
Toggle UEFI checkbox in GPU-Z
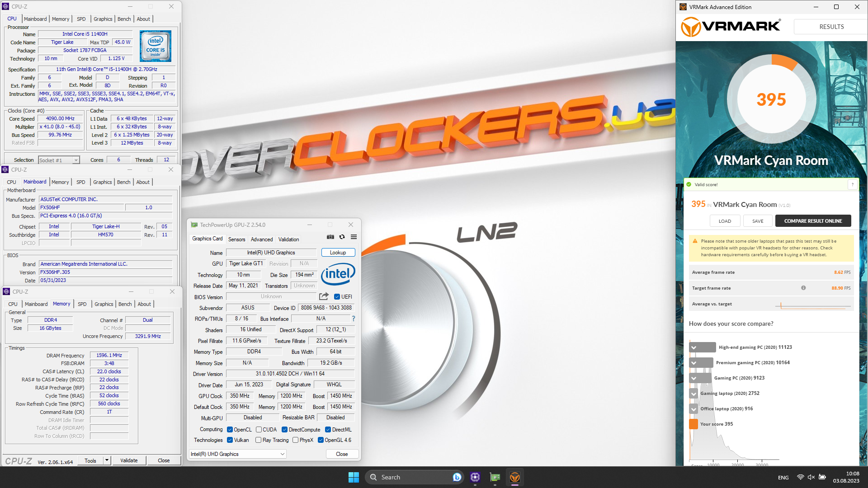pos(337,297)
